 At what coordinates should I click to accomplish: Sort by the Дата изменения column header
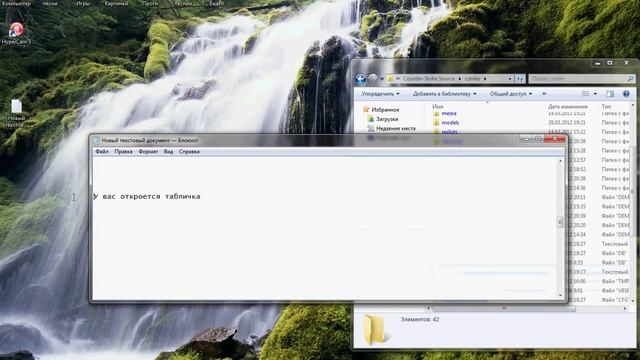click(x=567, y=107)
